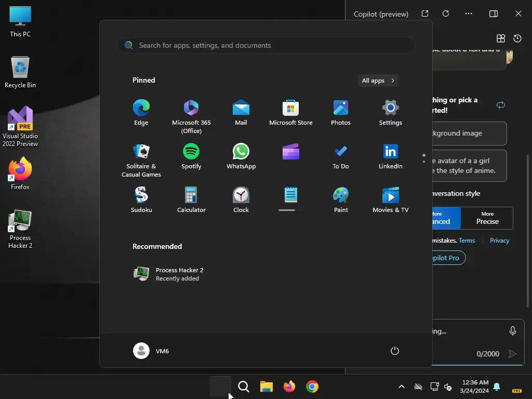The height and width of the screenshot is (399, 532).
Task: Open VM6 user account menu
Action: point(151,351)
